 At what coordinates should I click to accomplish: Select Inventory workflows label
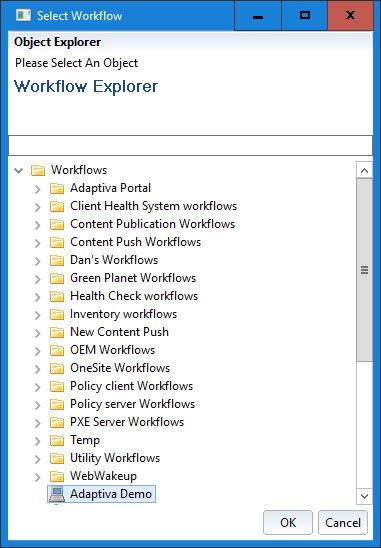coord(123,314)
